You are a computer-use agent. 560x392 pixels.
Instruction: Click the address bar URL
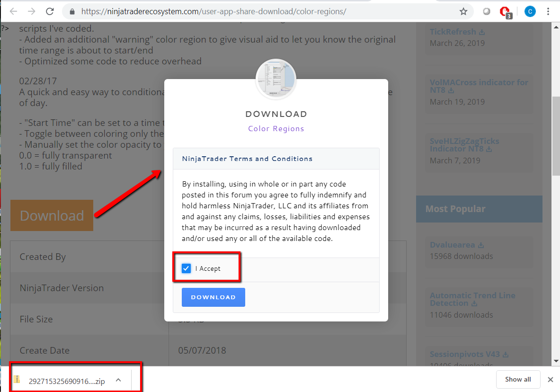[213, 11]
